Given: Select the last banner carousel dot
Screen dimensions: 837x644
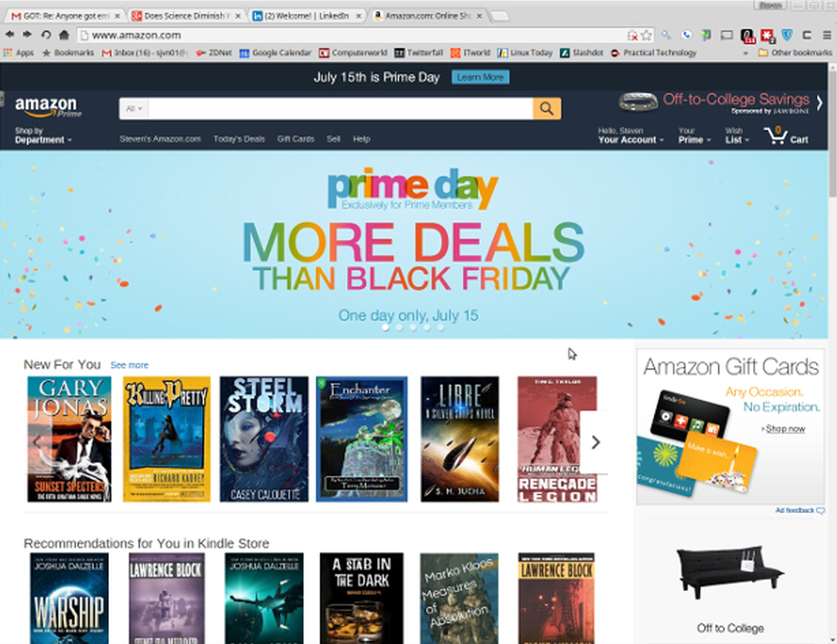Looking at the screenshot, I should (441, 328).
